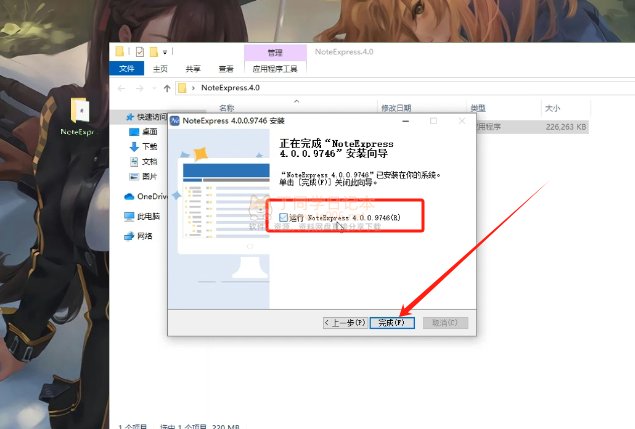The height and width of the screenshot is (429, 635).
Task: Minimize the NoteExpress installer window
Action: [x=406, y=121]
